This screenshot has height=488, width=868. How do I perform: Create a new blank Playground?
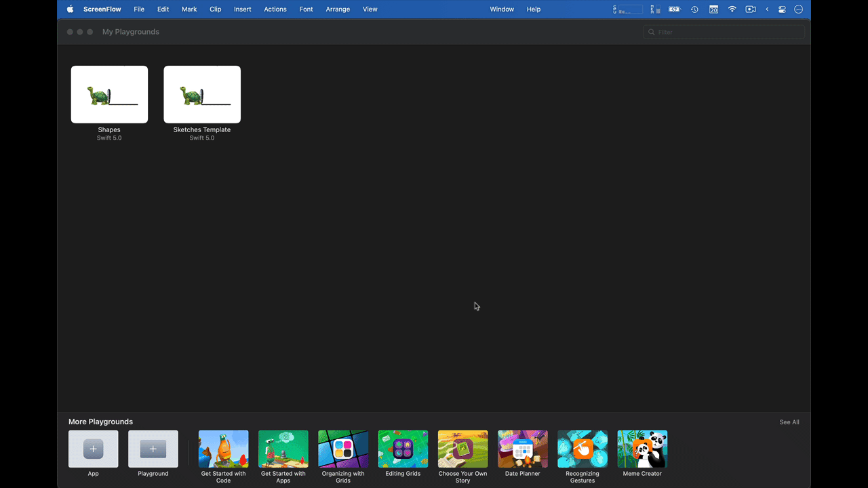coord(153,449)
